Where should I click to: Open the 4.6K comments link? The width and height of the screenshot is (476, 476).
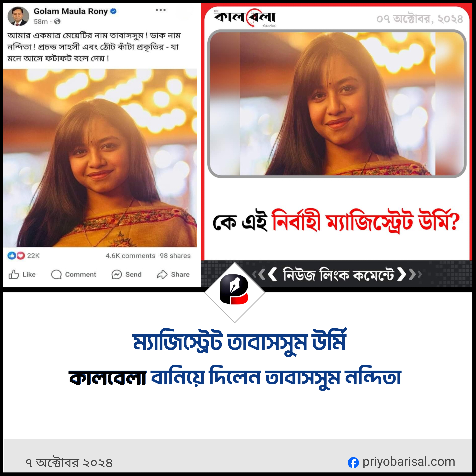click(131, 256)
